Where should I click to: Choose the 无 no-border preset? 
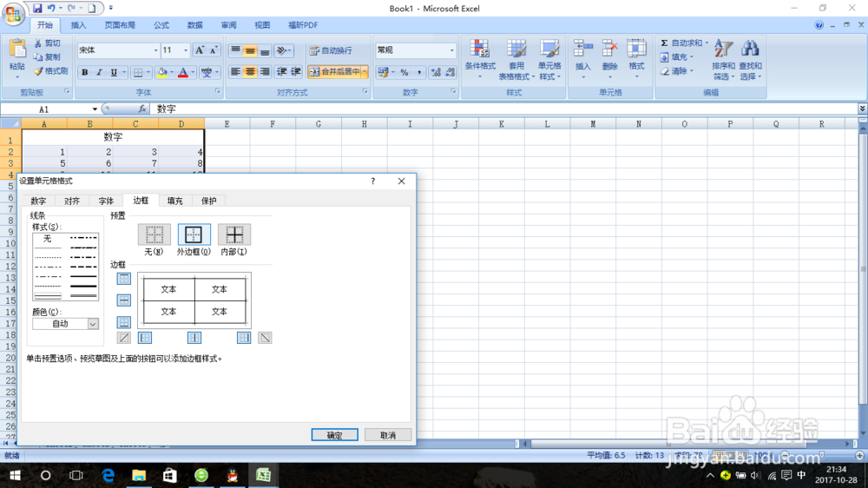tap(154, 234)
